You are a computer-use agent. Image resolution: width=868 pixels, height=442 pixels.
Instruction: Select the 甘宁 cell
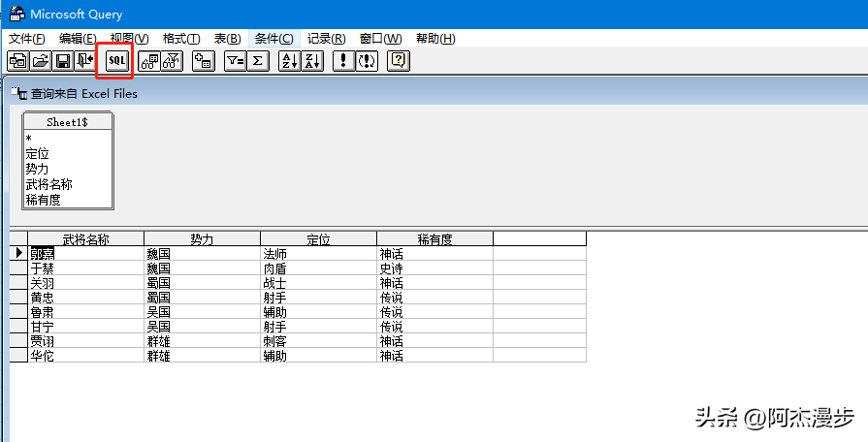coord(85,326)
